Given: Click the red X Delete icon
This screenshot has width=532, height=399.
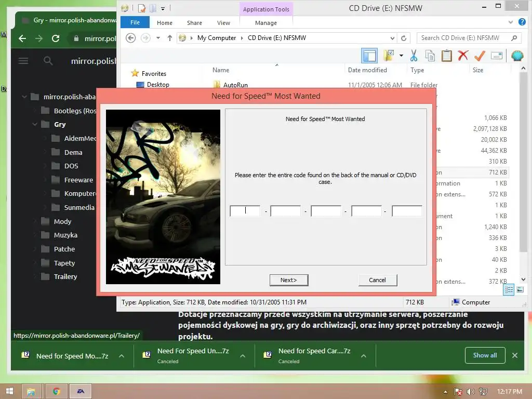Looking at the screenshot, I should pos(463,55).
